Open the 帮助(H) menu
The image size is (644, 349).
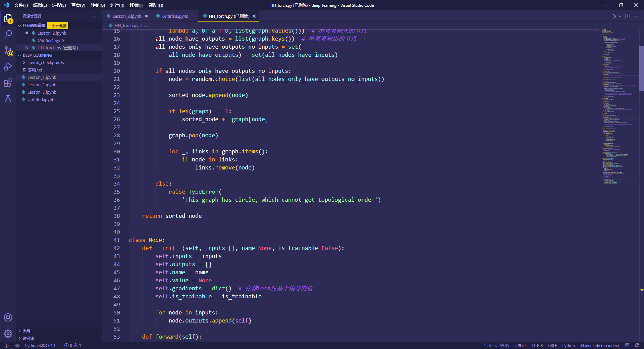pyautogui.click(x=156, y=5)
